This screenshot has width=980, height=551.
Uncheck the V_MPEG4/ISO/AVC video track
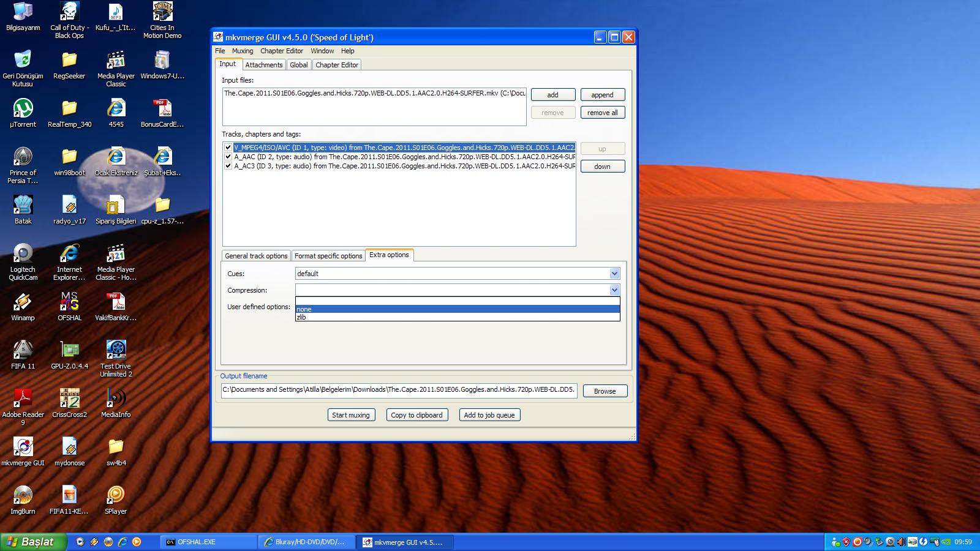pos(228,148)
